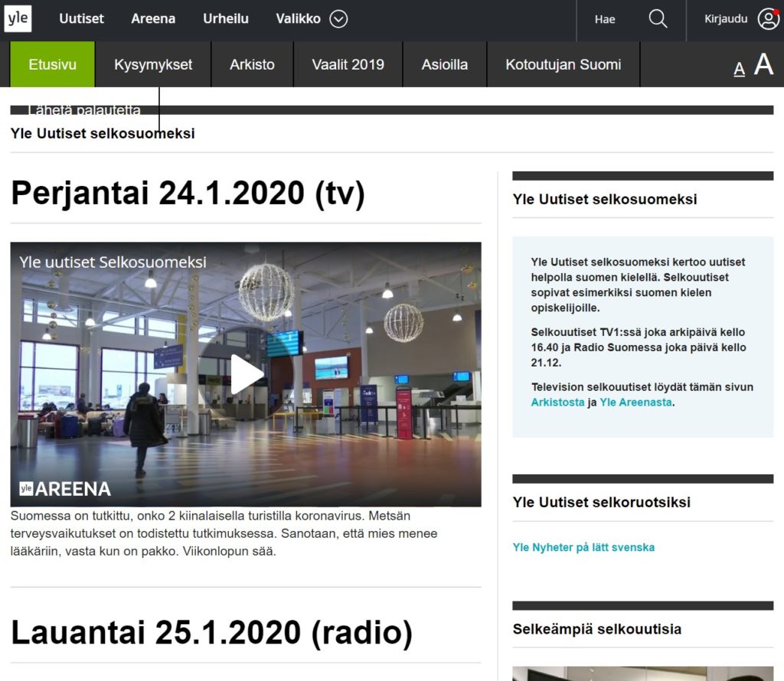The image size is (784, 681).
Task: Open Yle Nyheter på lätt svenska
Action: click(583, 548)
